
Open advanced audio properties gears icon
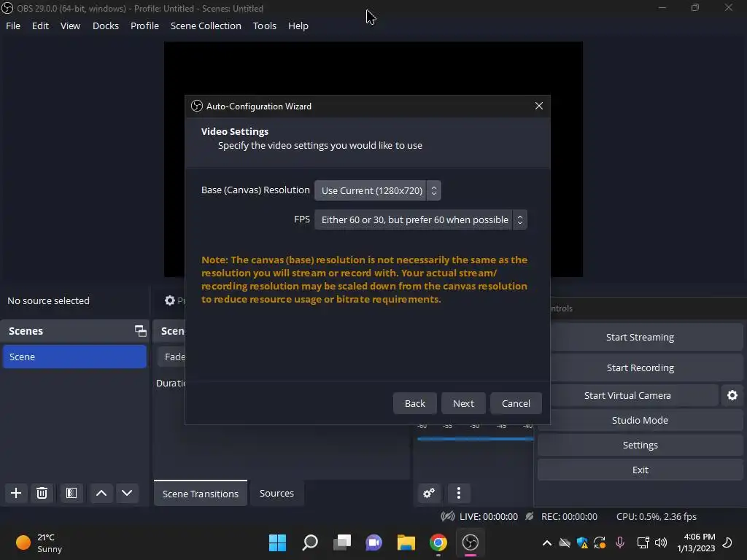click(429, 493)
